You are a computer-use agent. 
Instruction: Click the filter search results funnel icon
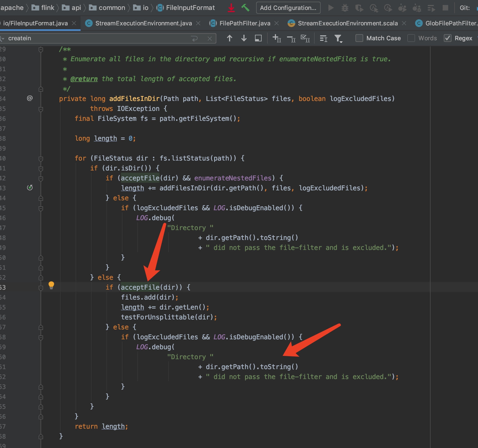click(338, 38)
